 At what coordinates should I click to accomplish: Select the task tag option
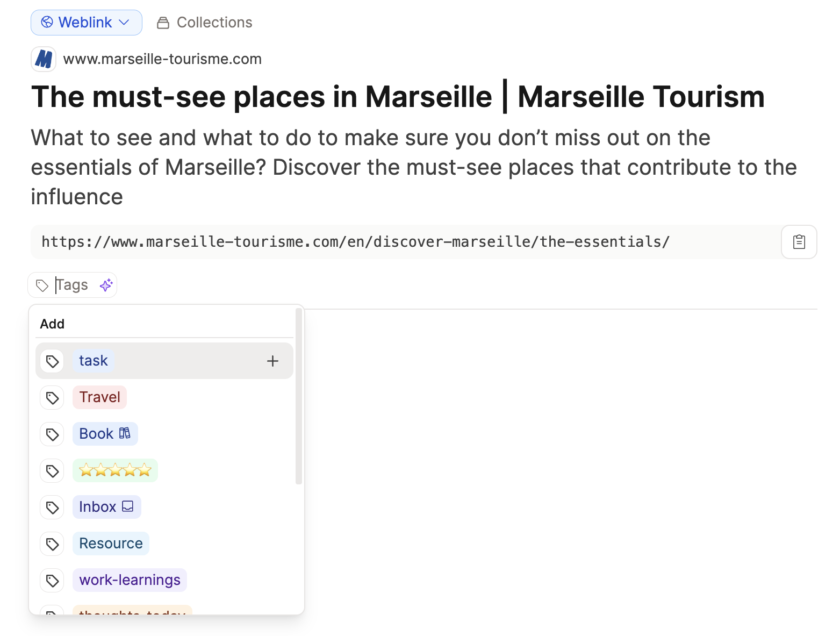click(x=94, y=361)
